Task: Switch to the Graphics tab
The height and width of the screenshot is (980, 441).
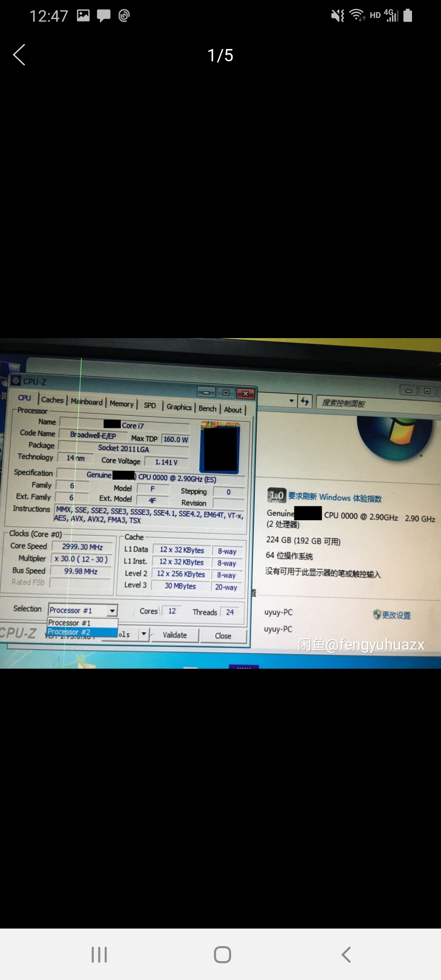Action: [179, 407]
